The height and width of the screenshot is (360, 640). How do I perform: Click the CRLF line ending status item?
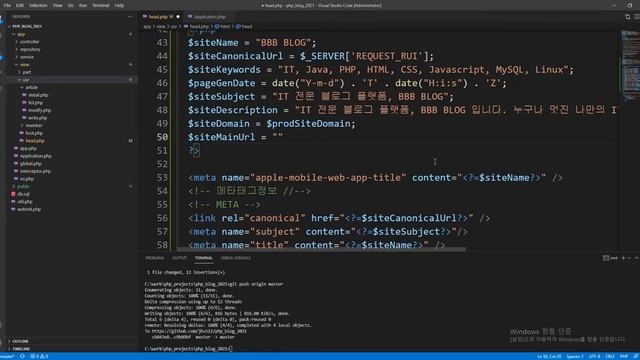point(610,356)
